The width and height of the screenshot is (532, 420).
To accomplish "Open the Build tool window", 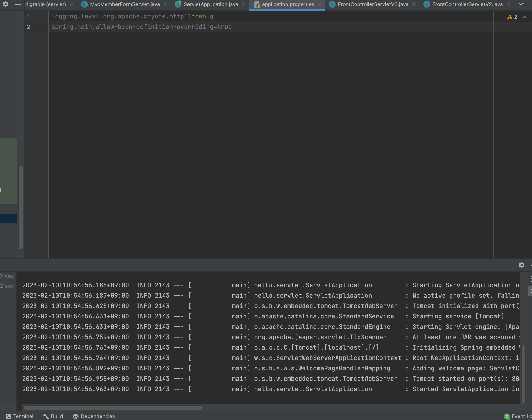I will click(x=53, y=416).
